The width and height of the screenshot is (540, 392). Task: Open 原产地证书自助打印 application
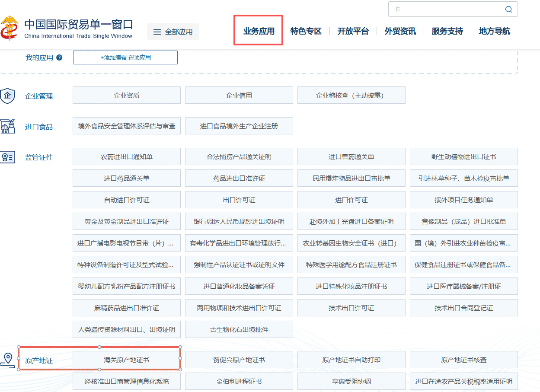click(x=351, y=359)
